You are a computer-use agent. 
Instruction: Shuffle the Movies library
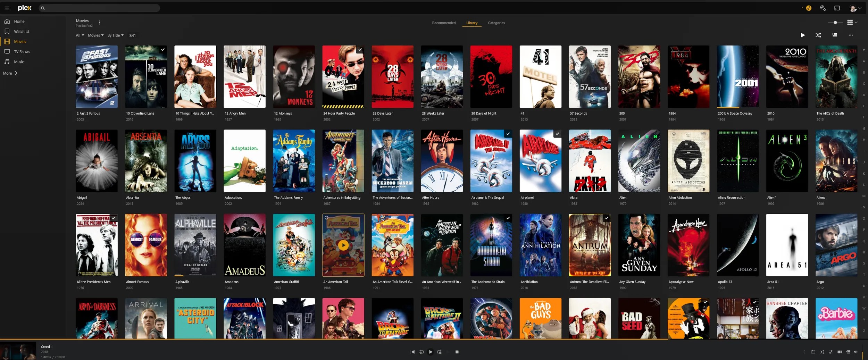pos(818,35)
